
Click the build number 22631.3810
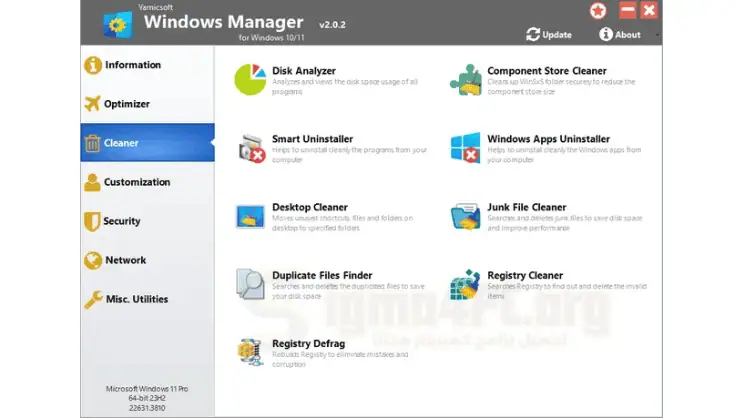pos(147,408)
